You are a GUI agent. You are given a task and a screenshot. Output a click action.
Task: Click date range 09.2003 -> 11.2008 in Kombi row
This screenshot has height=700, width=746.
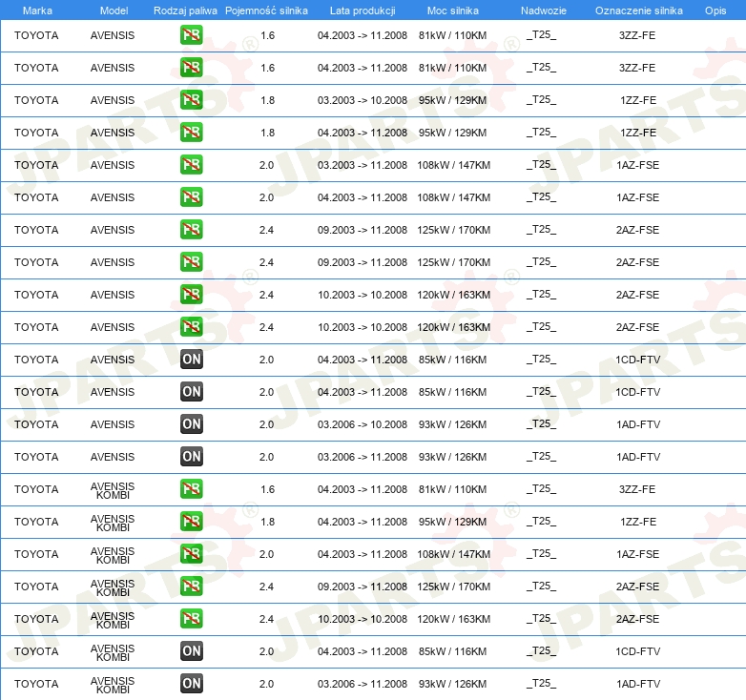click(363, 587)
